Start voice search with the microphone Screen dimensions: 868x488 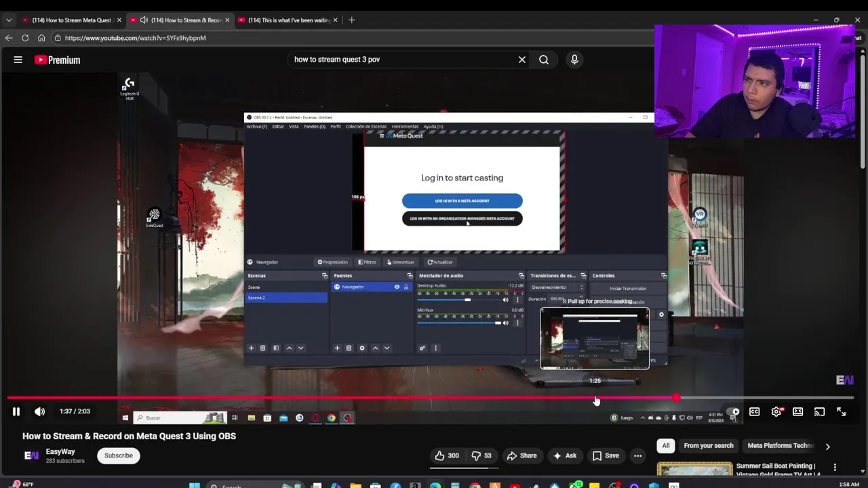click(x=574, y=60)
